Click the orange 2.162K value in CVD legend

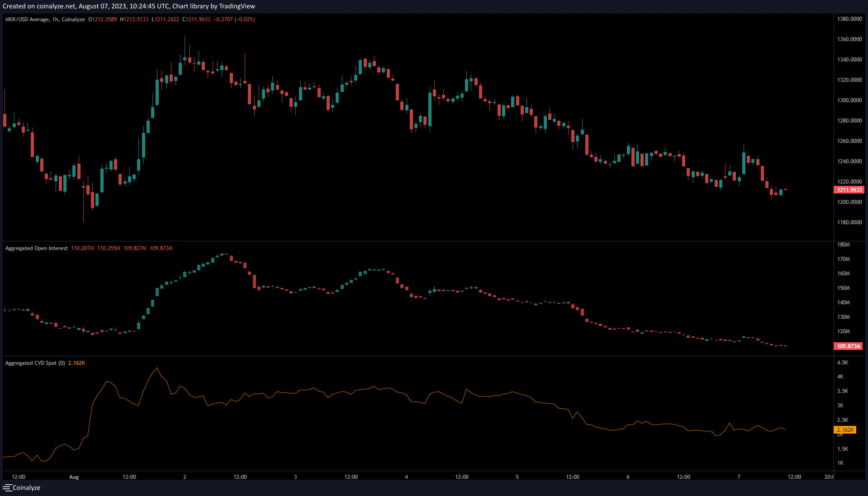pos(76,363)
